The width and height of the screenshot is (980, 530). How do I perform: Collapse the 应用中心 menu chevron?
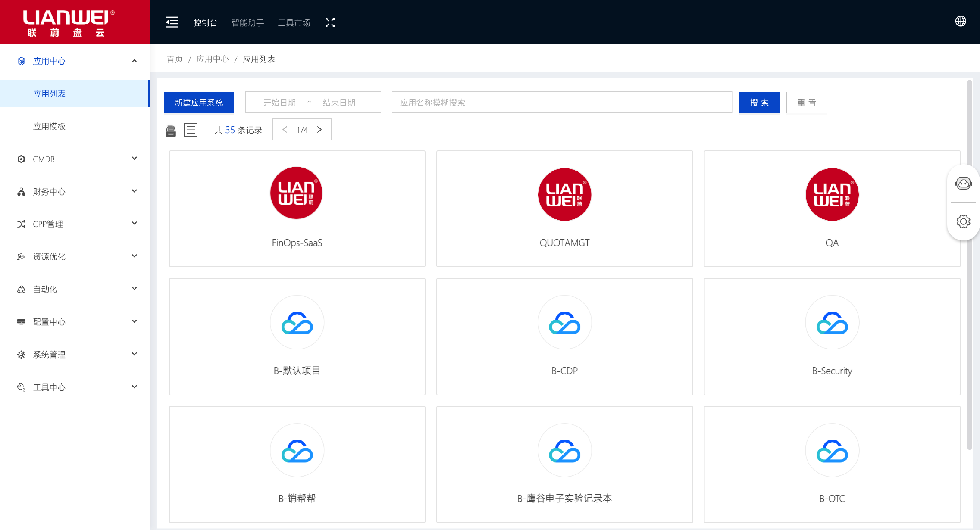(135, 61)
